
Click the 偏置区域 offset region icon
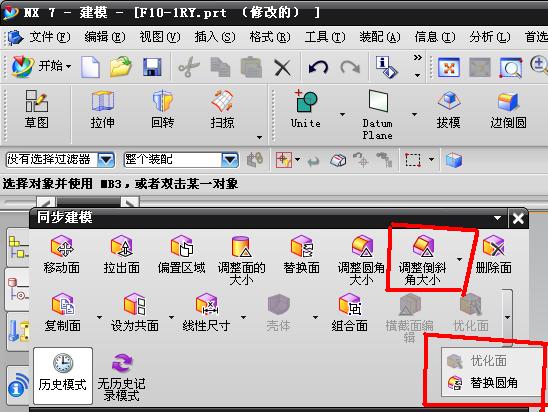[x=181, y=246]
